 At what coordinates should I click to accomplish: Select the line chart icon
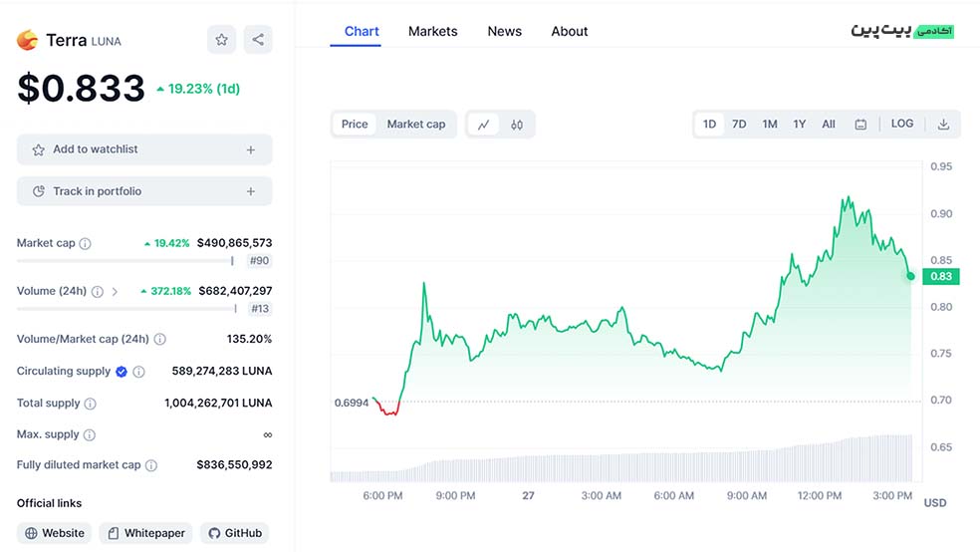(483, 125)
